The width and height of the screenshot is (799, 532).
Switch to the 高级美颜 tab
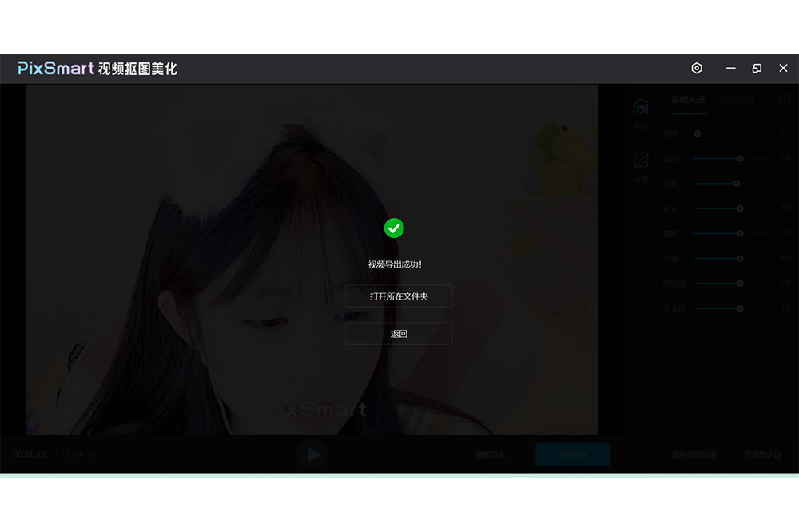coord(737,100)
